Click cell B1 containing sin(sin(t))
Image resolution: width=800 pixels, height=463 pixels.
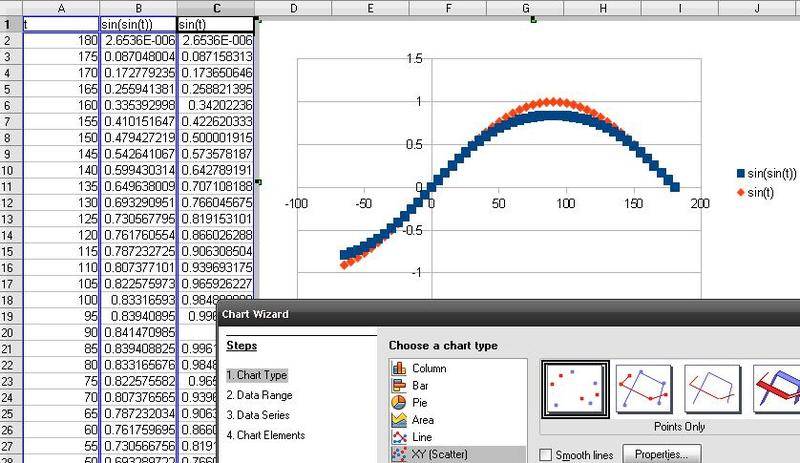138,25
